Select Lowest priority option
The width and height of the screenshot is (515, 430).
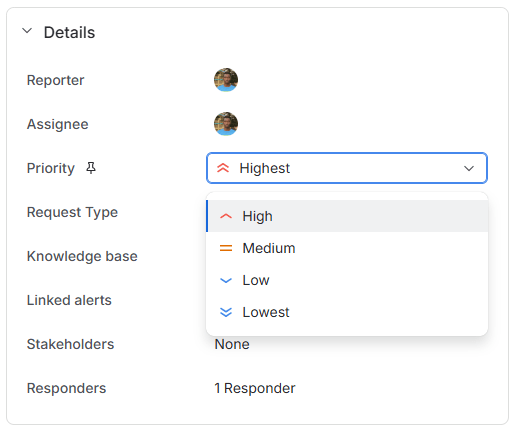click(347, 312)
